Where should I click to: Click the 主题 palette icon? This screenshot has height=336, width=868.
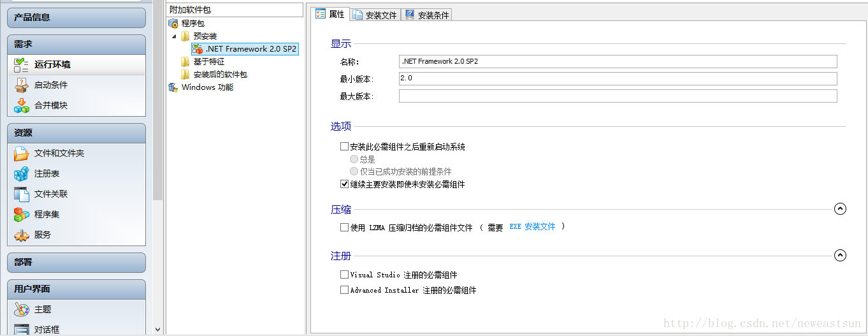pos(21,309)
